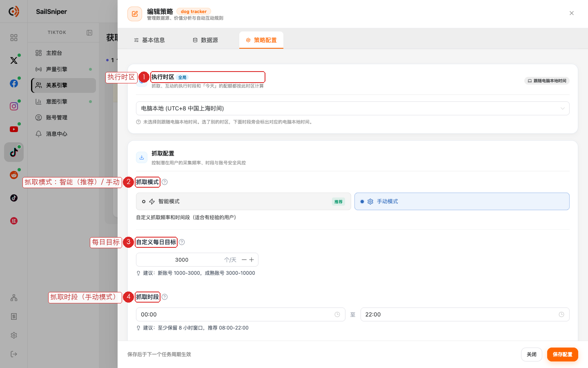
Task: Open the network topology icon in left rail
Action: 14,298
